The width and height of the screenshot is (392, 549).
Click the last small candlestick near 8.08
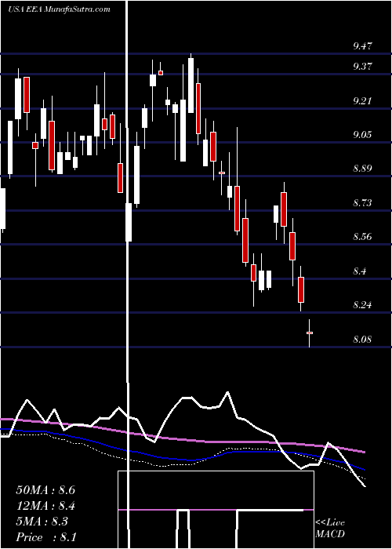pos(310,333)
